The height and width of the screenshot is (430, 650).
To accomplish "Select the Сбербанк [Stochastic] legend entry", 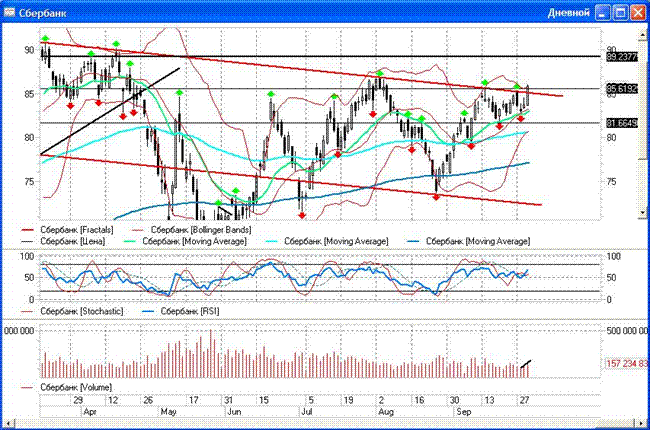I will (x=72, y=311).
